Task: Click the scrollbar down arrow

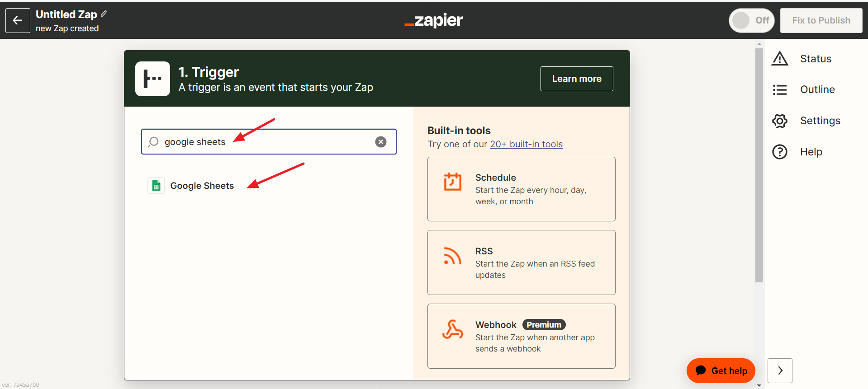Action: pyautogui.click(x=759, y=385)
